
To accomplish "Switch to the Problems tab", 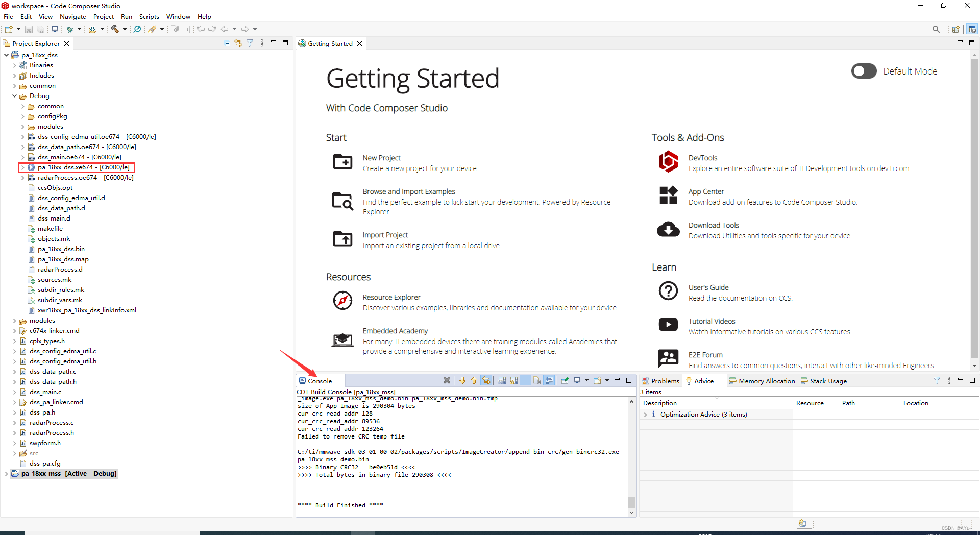I will [x=660, y=381].
